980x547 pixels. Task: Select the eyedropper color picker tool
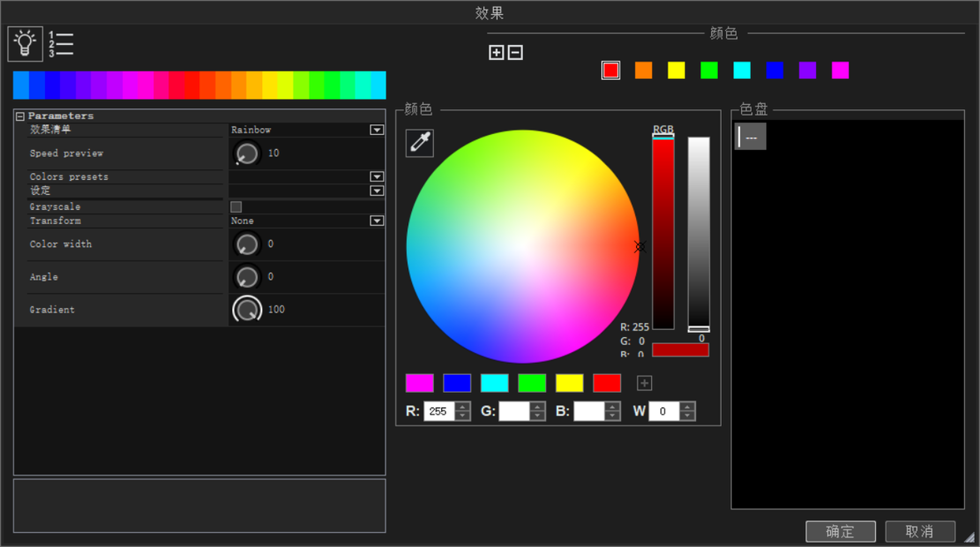[420, 143]
